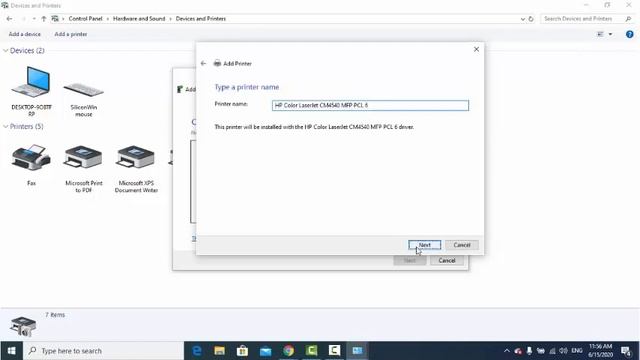Click Cancel in the background Add dialog
Viewport: 640px width, 360px height.
(x=447, y=260)
